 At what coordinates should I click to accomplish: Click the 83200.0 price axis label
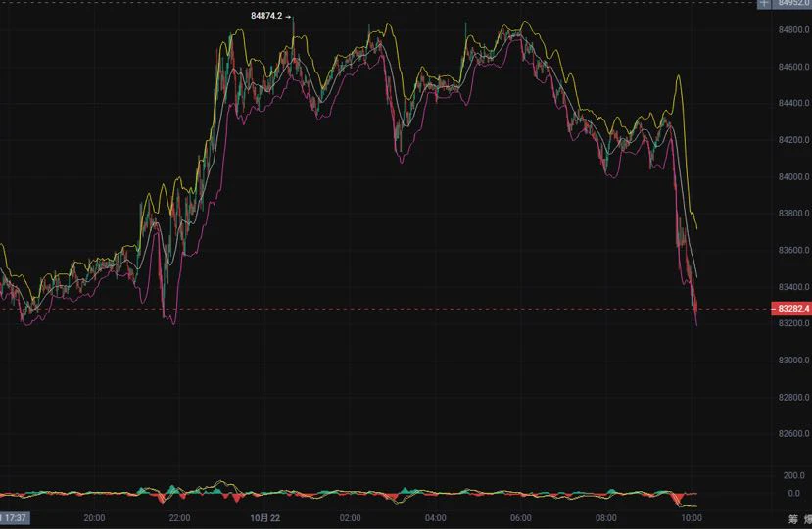click(793, 323)
